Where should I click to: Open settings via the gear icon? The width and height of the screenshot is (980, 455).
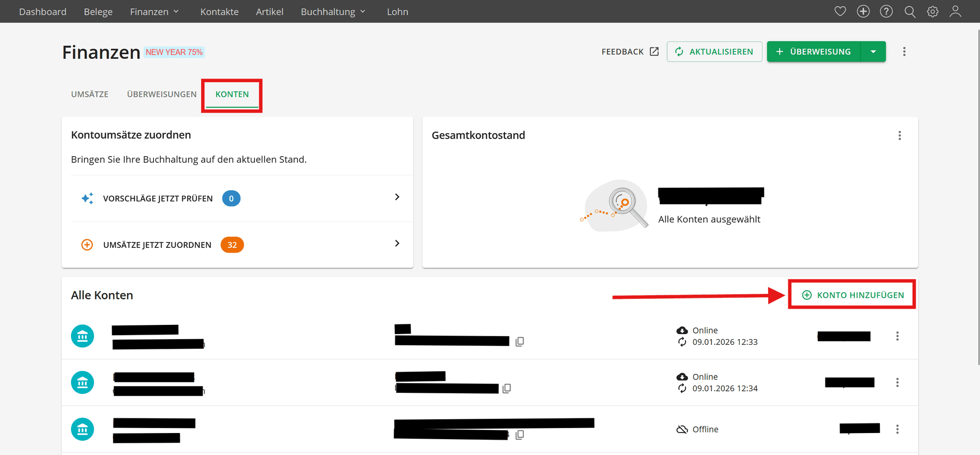point(933,11)
